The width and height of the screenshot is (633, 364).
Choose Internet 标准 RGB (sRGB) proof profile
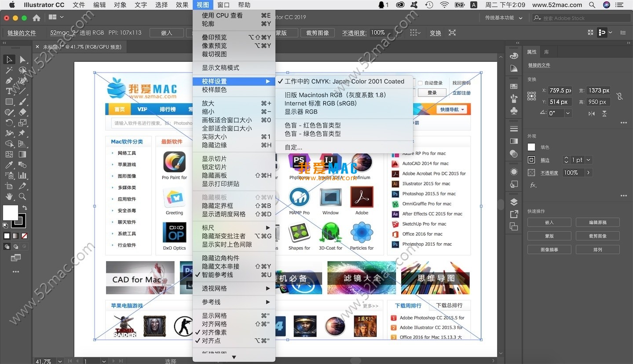pos(344,103)
